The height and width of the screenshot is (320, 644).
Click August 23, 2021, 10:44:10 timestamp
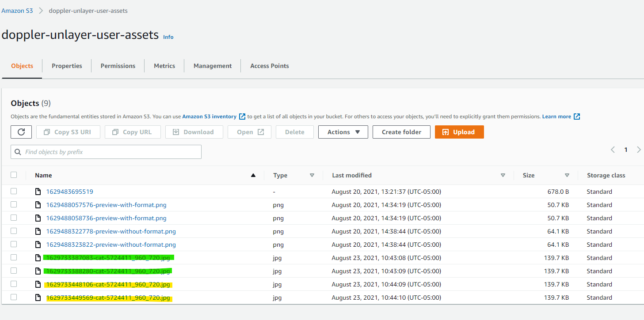(x=386, y=297)
